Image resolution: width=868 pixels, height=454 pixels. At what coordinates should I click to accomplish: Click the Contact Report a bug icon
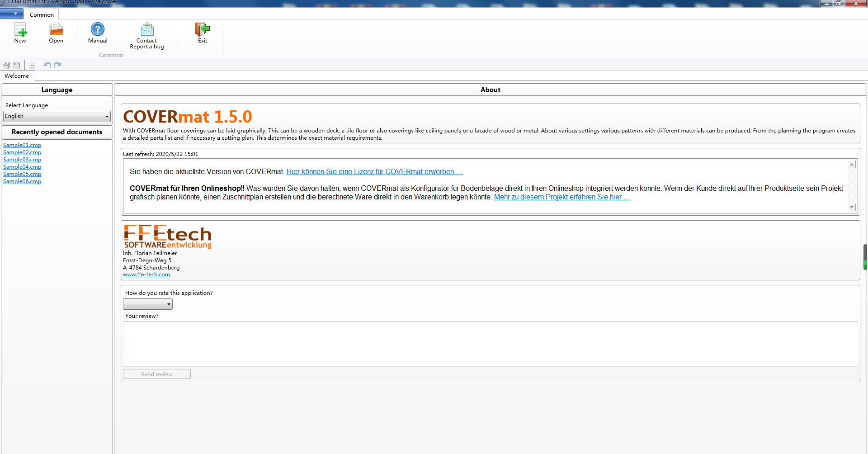point(147,36)
